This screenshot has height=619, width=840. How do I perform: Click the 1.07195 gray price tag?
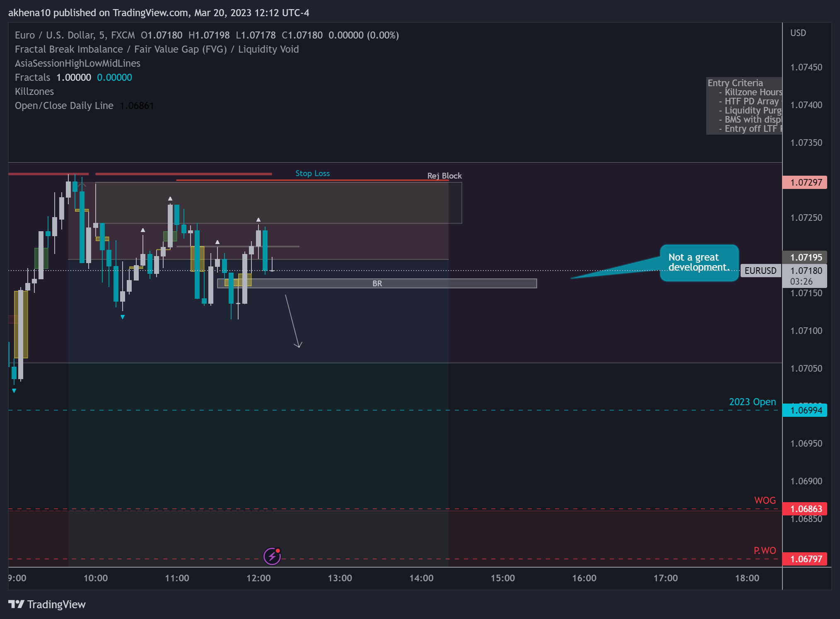coord(805,257)
